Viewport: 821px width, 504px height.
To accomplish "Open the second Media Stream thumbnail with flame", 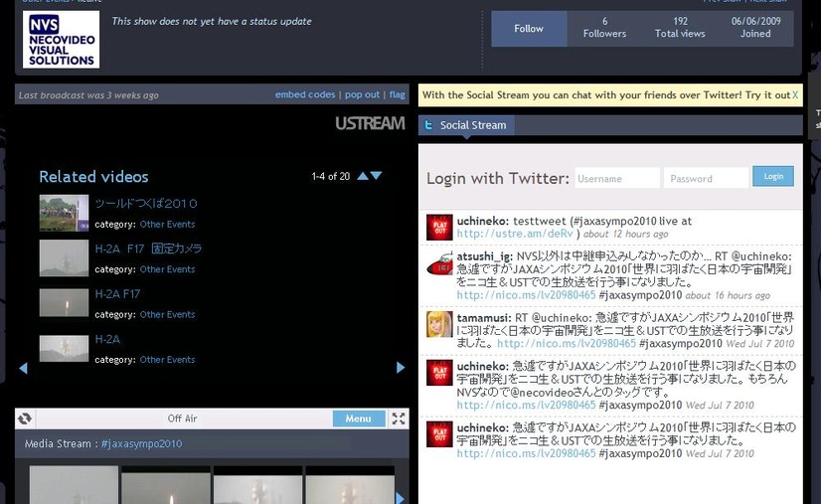I will [166, 485].
